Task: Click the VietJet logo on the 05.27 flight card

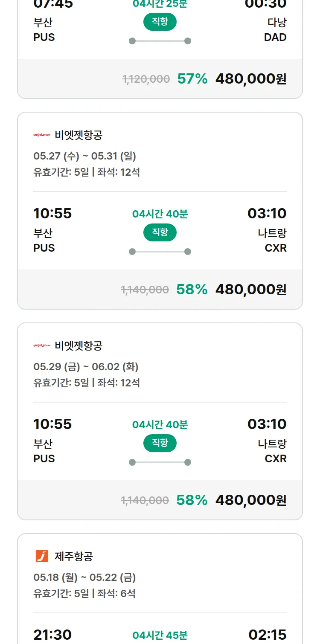Action: (42, 135)
